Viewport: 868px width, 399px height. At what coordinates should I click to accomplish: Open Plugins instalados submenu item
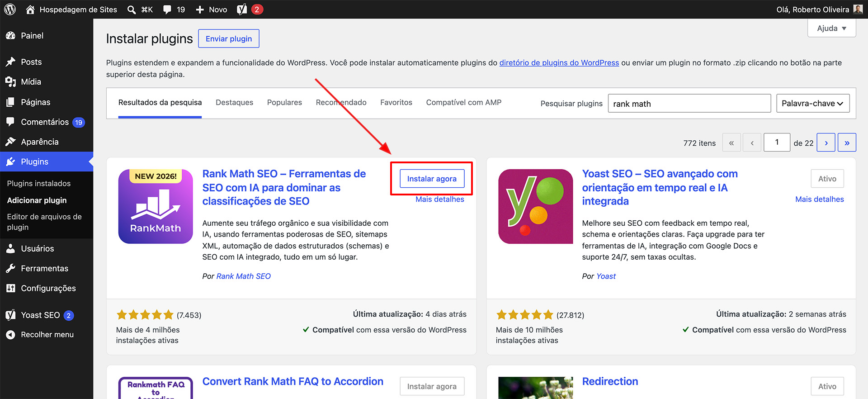click(x=39, y=184)
